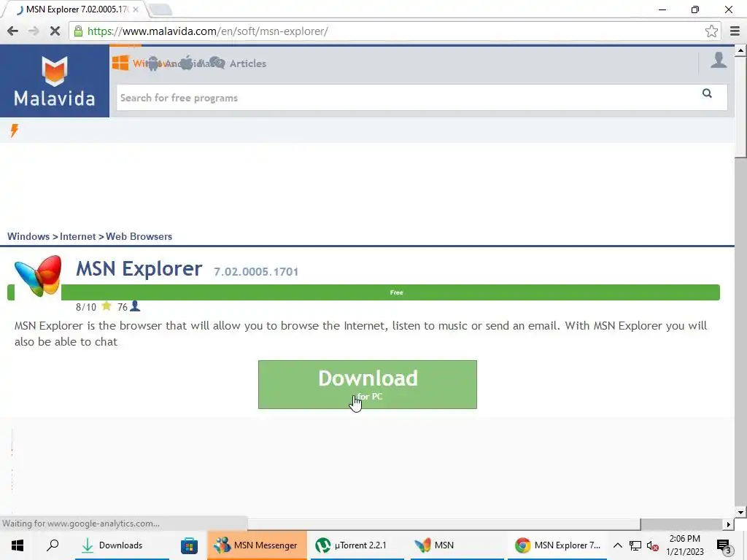The image size is (747, 560).
Task: Expand hidden system tray icons
Action: [x=617, y=545]
